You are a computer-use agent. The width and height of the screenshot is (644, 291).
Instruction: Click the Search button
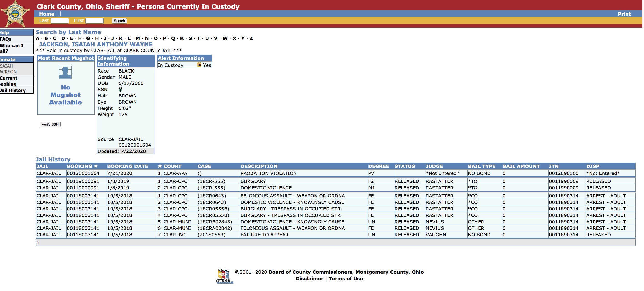click(119, 21)
